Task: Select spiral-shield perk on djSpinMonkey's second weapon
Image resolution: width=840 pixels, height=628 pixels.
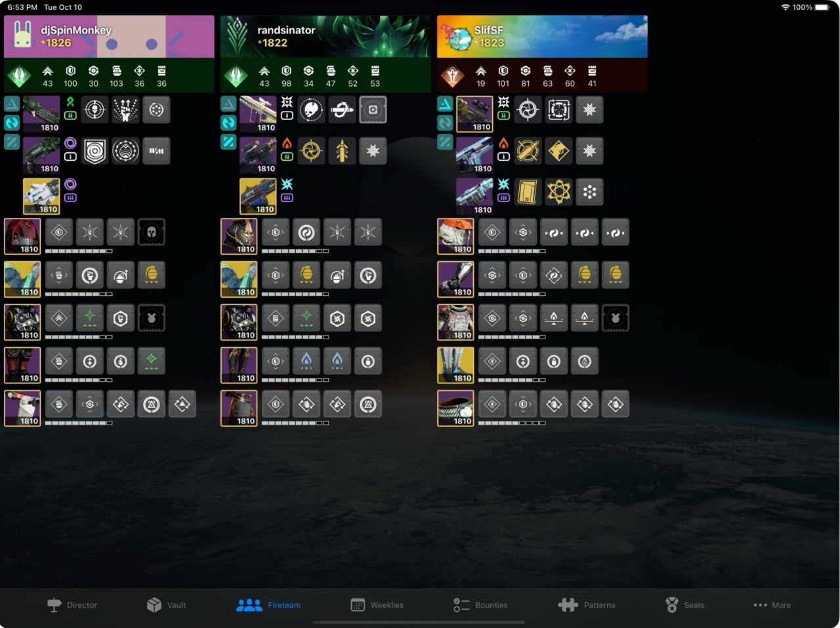Action: pyautogui.click(x=94, y=151)
